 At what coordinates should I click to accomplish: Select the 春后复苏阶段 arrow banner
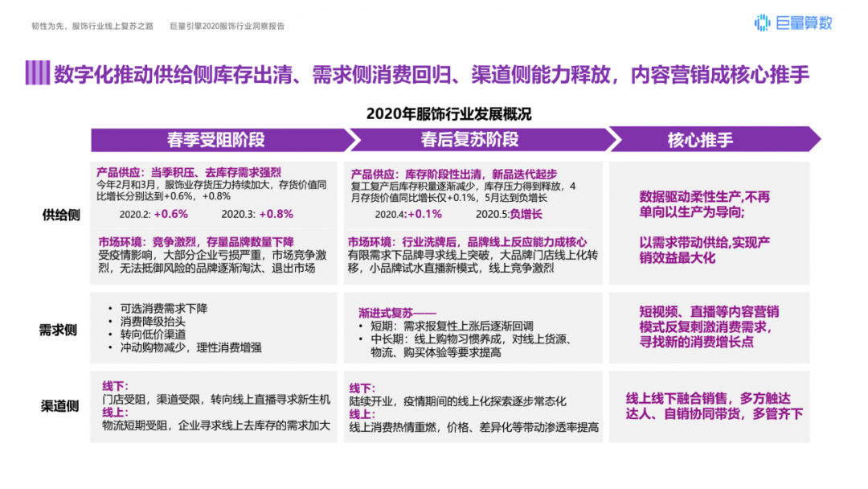point(470,139)
